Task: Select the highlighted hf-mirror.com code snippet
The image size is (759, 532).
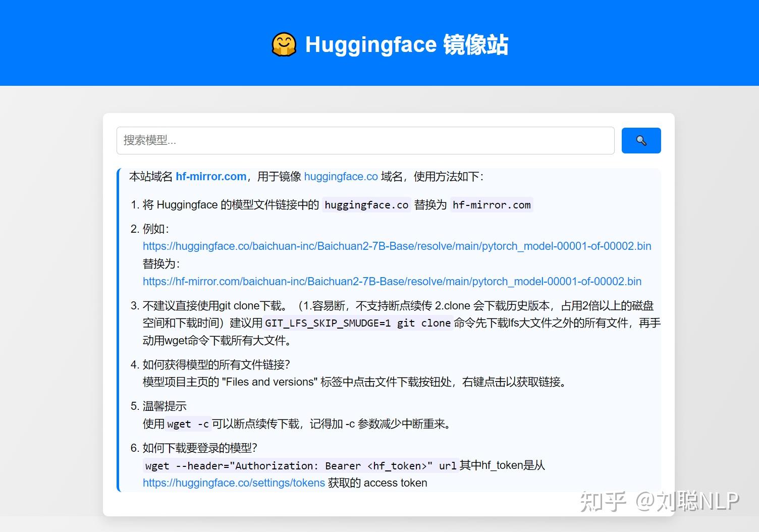Action: coord(491,205)
